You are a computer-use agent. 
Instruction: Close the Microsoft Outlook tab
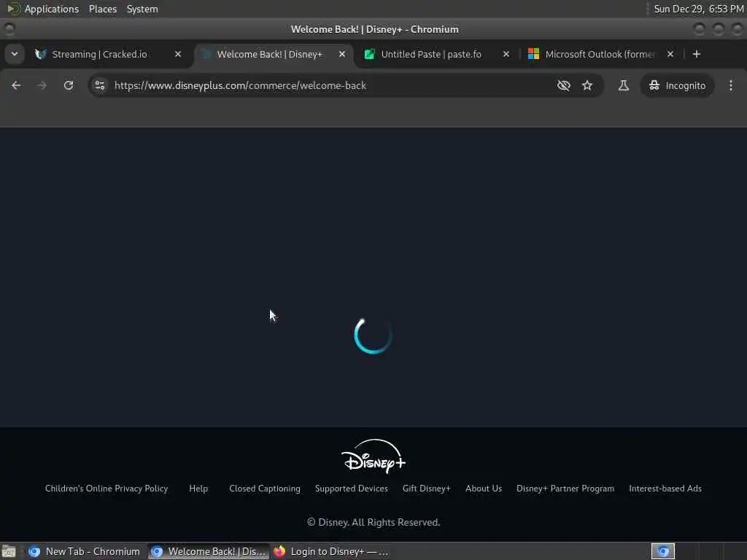pos(670,54)
